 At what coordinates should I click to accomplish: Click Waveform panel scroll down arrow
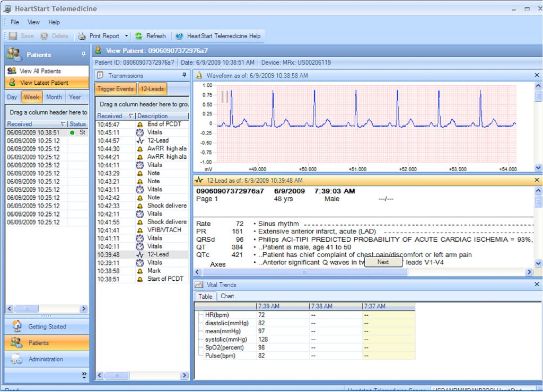(538, 167)
